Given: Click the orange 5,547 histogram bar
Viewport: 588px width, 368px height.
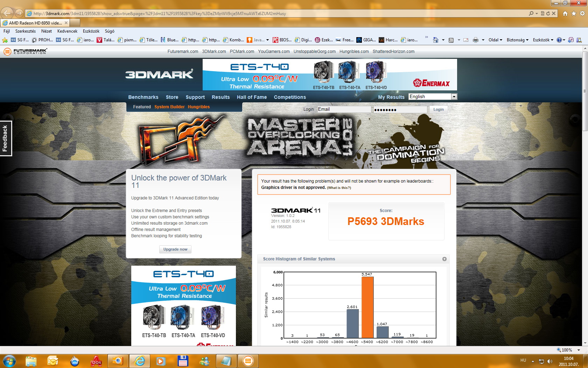Looking at the screenshot, I should 367,307.
